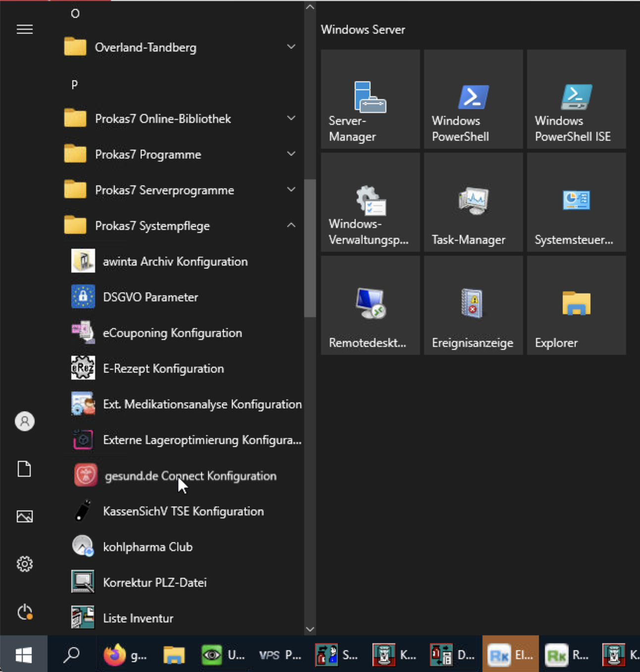Expand the Prokas7 Serverprogramme folder
This screenshot has width=640, height=672.
click(183, 190)
